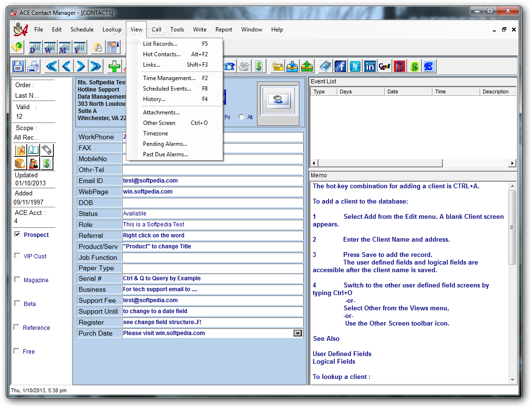Image resolution: width=532 pixels, height=408 pixels.
Task: Open the monthly calendar view (M icon)
Action: click(x=65, y=47)
